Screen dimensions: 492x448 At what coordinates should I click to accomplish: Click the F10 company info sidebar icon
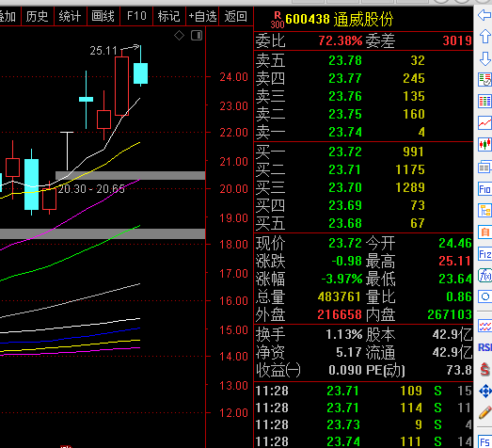(484, 188)
